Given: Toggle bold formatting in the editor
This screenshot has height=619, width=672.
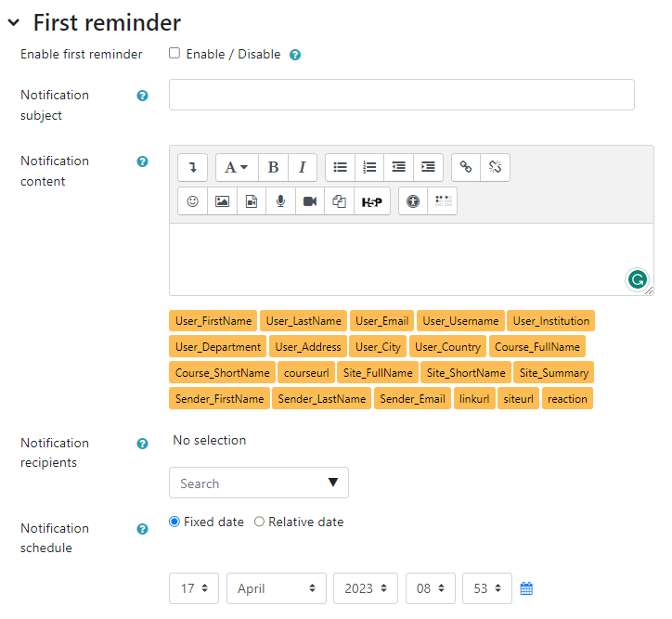Looking at the screenshot, I should pyautogui.click(x=273, y=167).
